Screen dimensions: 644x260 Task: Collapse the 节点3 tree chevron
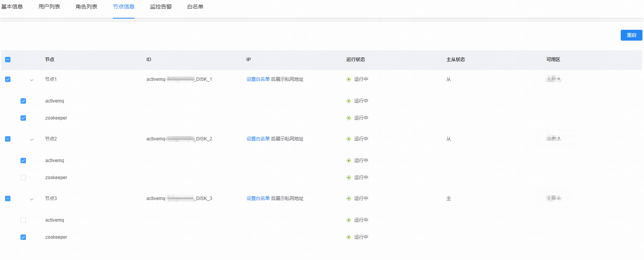pos(31,199)
